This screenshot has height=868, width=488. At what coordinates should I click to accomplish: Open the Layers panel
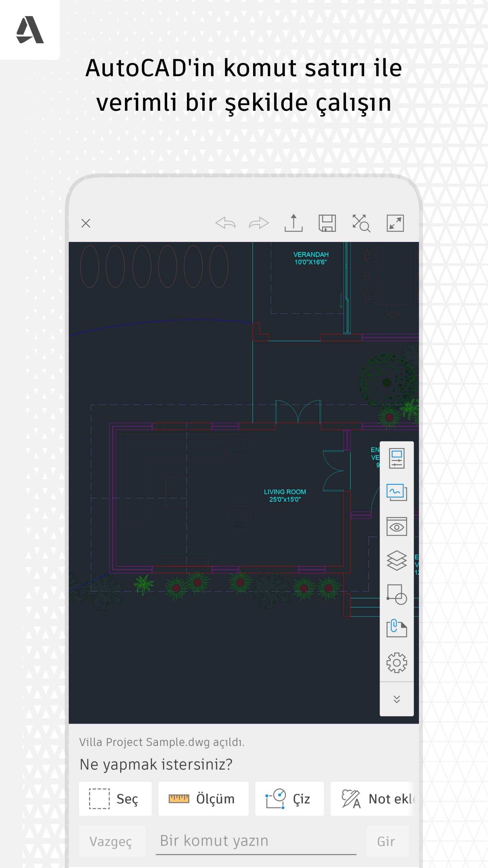(x=397, y=560)
